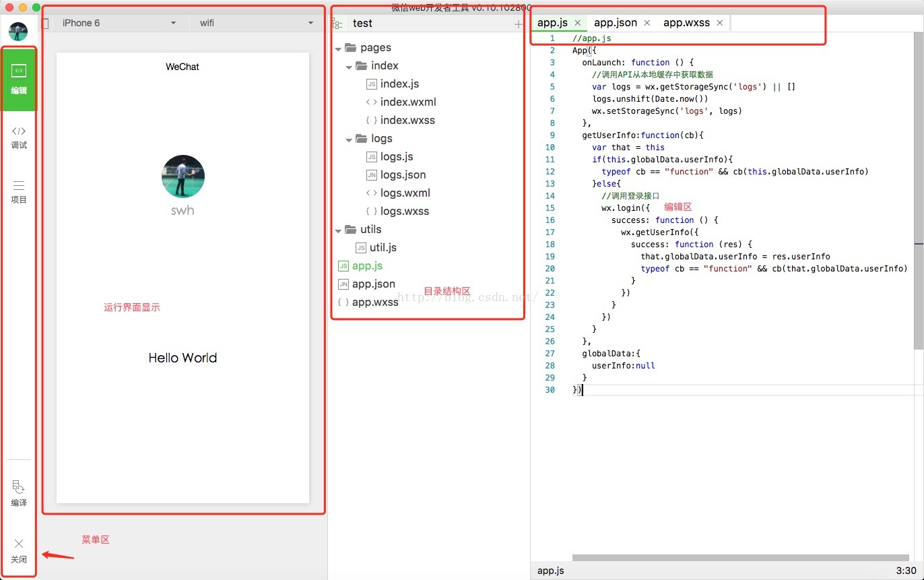Collapse the utils folder
Viewport: 924px width, 580px height.
[339, 230]
